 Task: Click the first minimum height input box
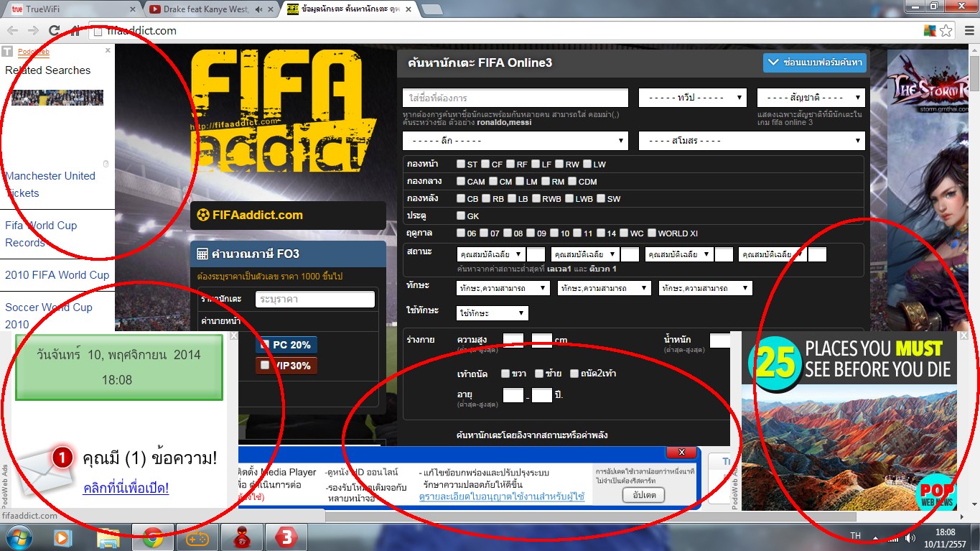tap(513, 341)
